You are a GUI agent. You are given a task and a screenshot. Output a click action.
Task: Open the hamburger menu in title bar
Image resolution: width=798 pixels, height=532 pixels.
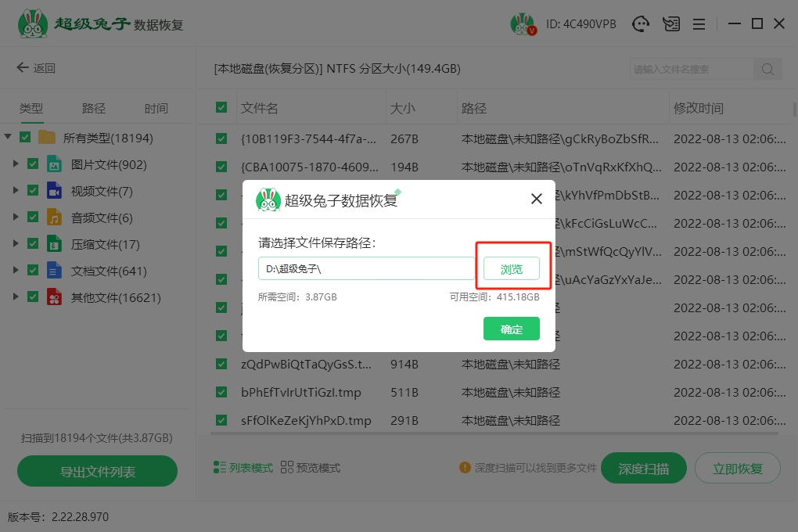click(x=699, y=24)
